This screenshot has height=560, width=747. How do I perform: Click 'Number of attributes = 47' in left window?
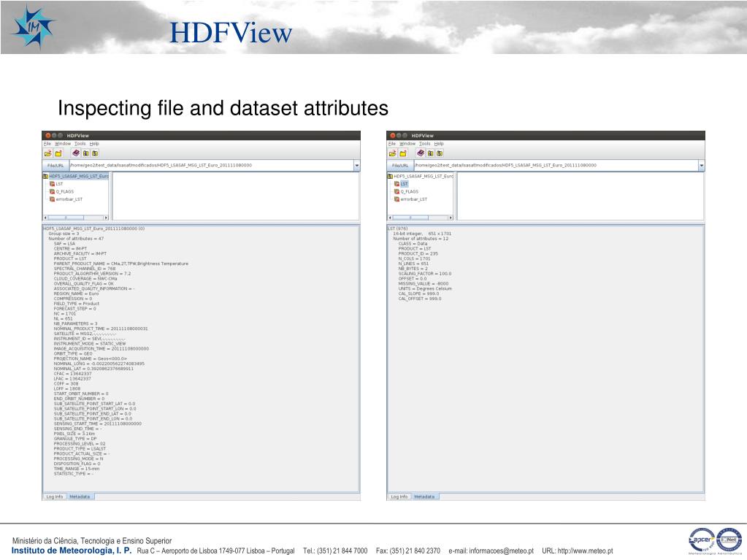pyautogui.click(x=76, y=239)
